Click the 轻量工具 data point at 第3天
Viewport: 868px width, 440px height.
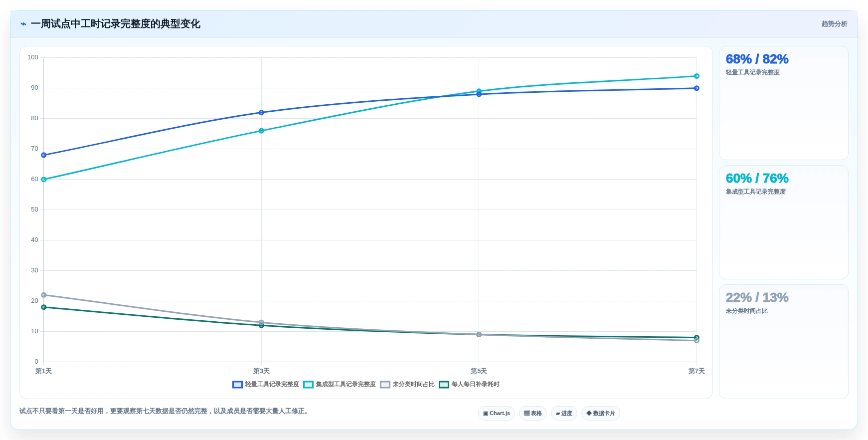(261, 113)
